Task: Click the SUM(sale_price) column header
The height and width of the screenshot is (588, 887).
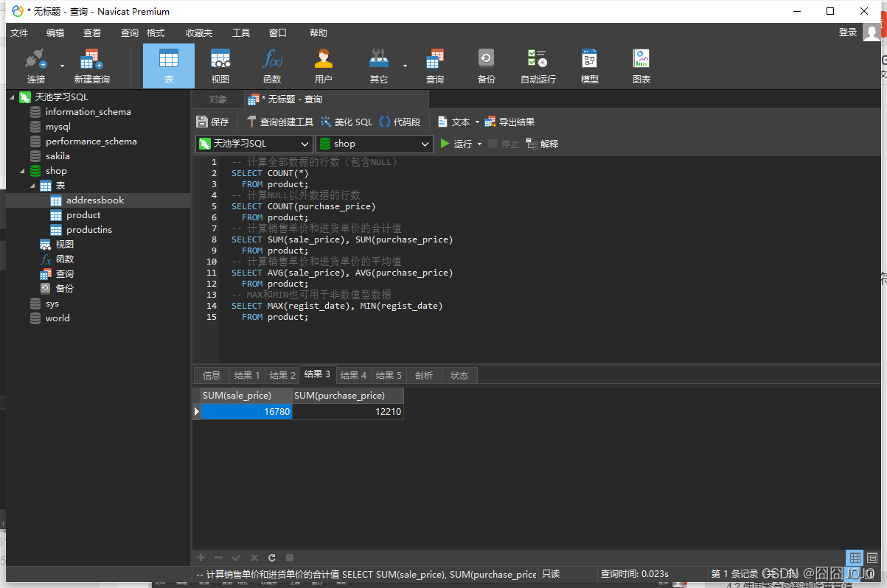Action: coord(246,396)
